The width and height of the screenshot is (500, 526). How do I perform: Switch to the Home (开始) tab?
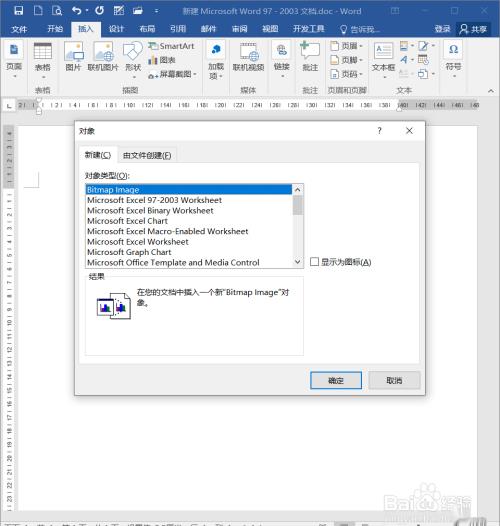pos(55,29)
